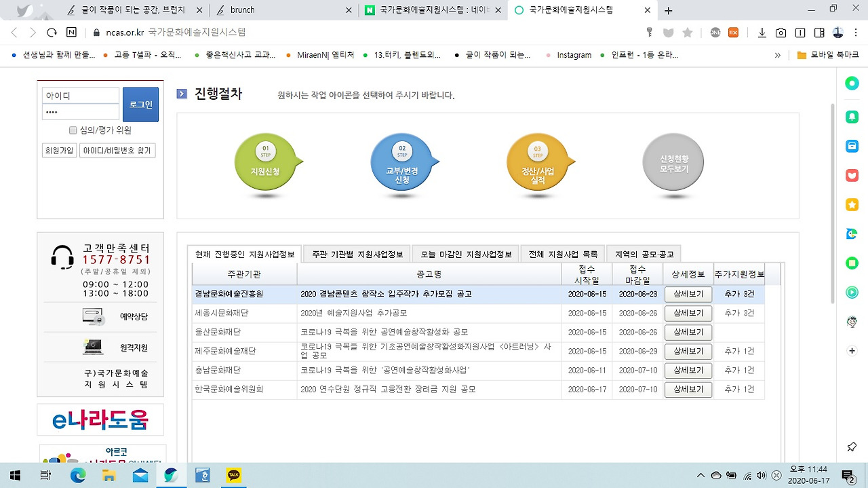
Task: Open the browser menu with three vertical dots
Action: 856,32
